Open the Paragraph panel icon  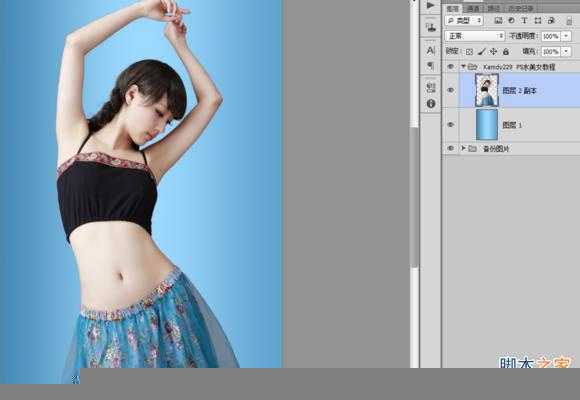click(x=431, y=66)
